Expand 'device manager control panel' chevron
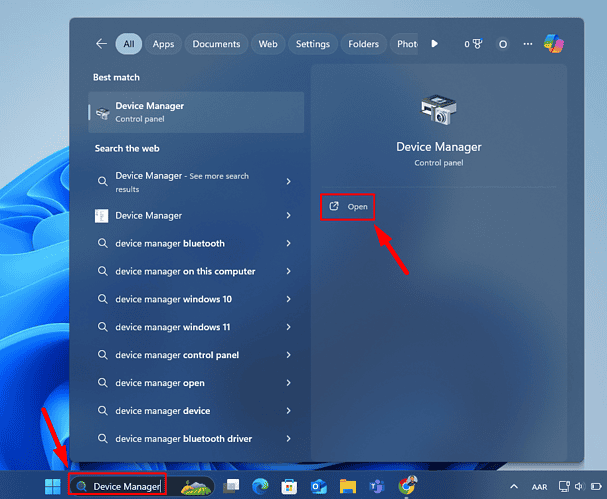The height and width of the screenshot is (499, 607). click(288, 355)
